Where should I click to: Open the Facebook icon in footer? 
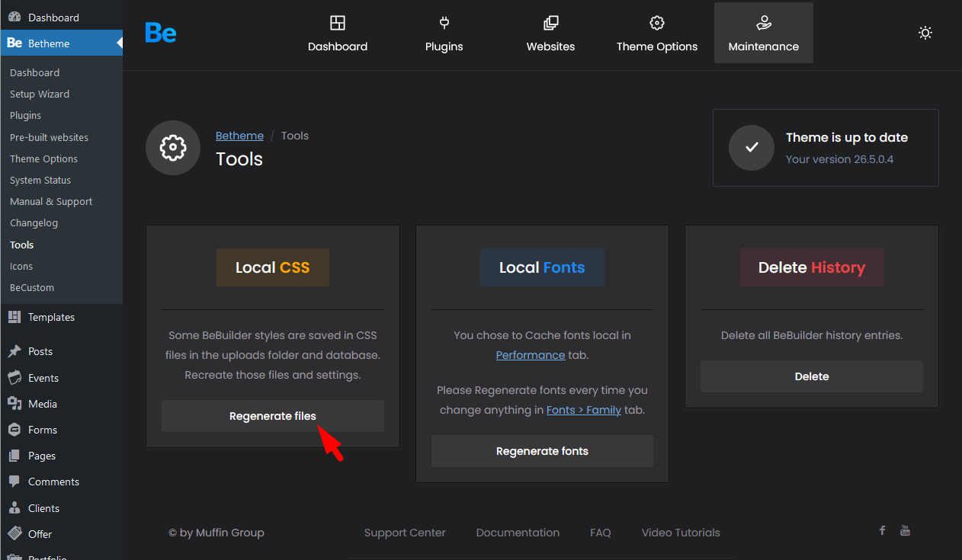(882, 530)
